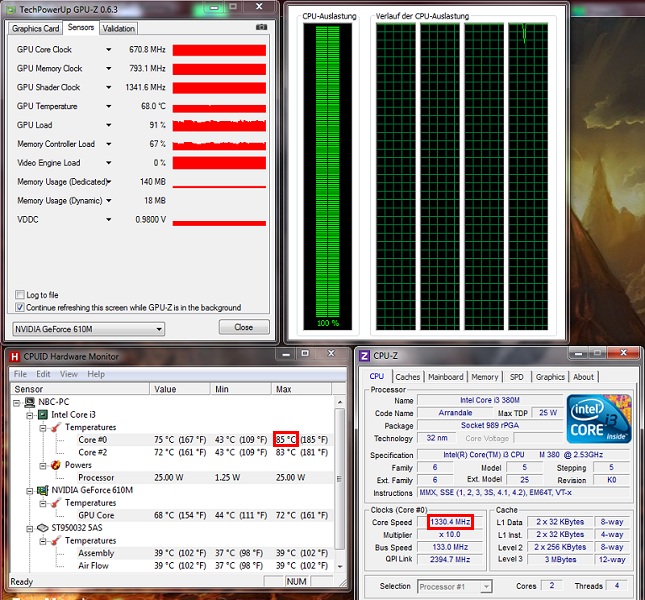Select the Core #2 temperature row
645x600 pixels.
click(204, 452)
